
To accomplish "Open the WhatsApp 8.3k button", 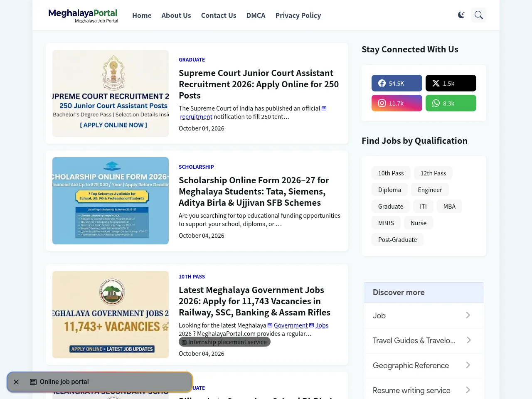I will 451,103.
